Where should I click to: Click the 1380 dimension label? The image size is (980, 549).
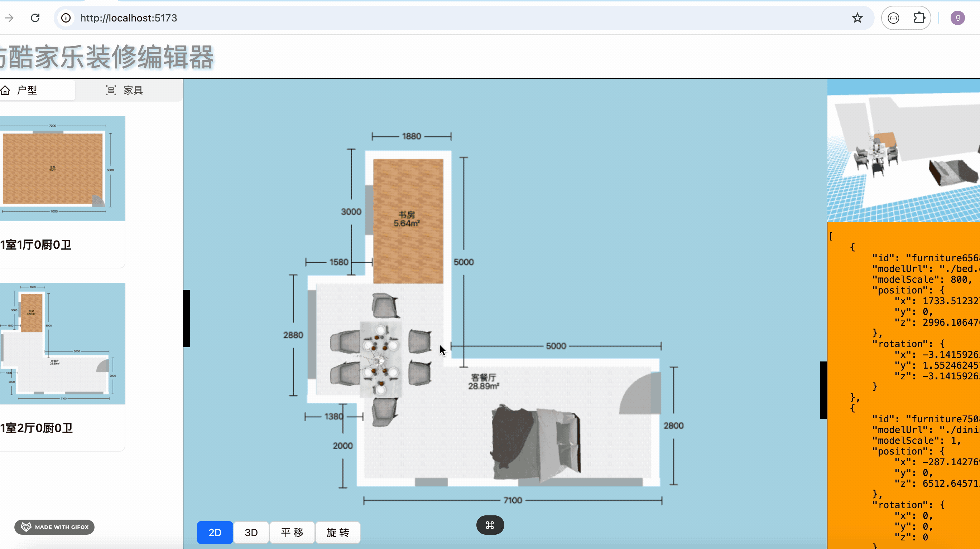[x=334, y=416]
